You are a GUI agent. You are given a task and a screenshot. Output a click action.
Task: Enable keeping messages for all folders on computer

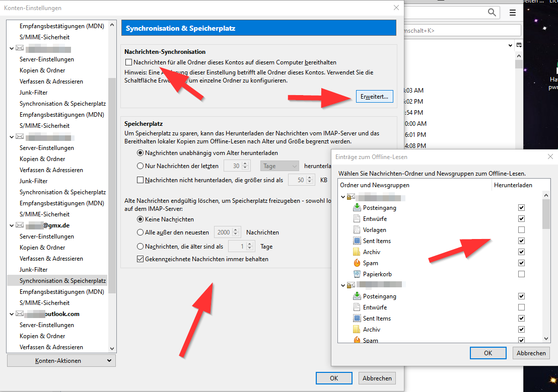[x=129, y=62]
